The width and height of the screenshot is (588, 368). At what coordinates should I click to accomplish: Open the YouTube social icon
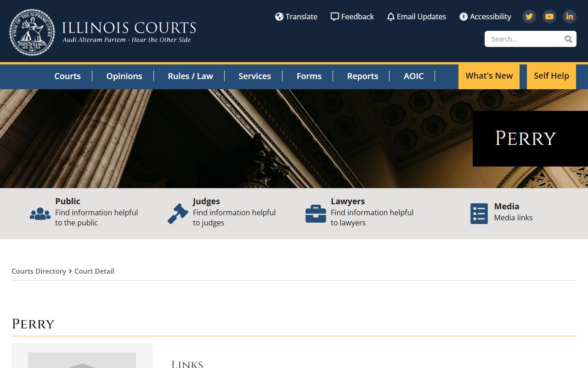pos(549,17)
